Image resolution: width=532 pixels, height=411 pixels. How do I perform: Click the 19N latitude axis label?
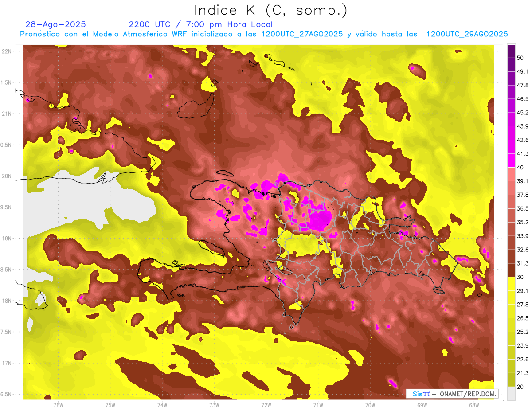click(x=8, y=239)
